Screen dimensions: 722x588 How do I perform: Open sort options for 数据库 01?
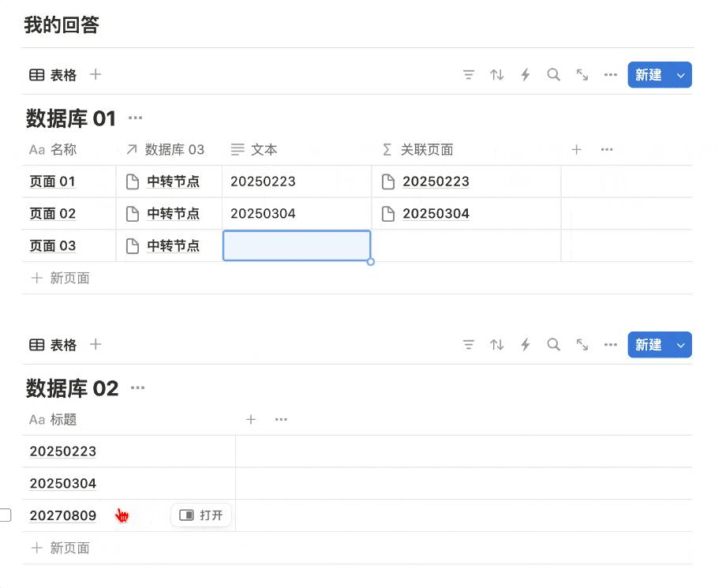pyautogui.click(x=497, y=75)
